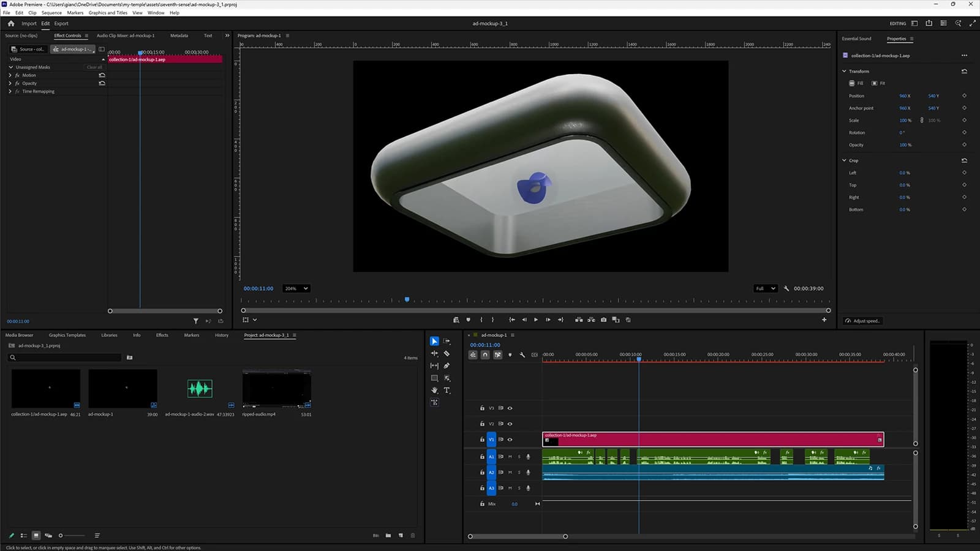Play the sequence in Program Monitor
The height and width of the screenshot is (551, 980).
[536, 320]
